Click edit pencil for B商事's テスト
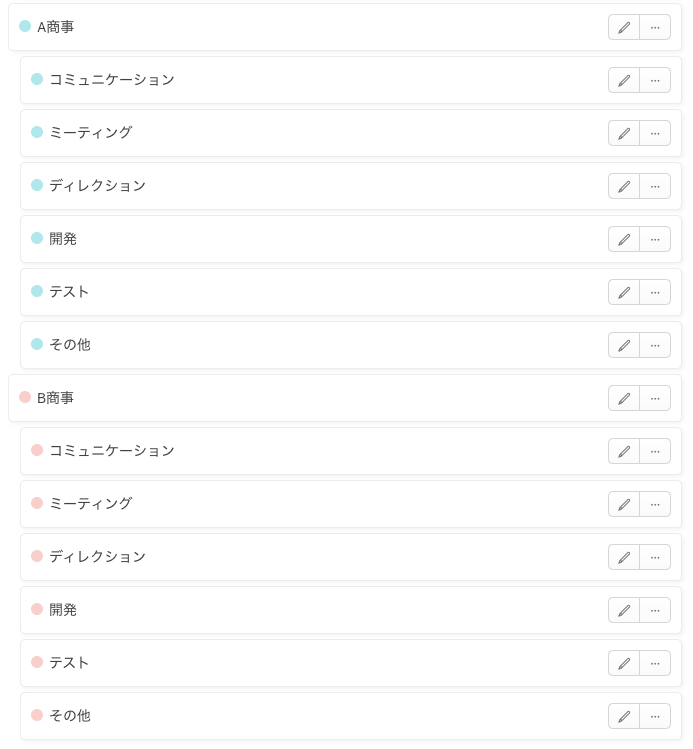The height and width of the screenshot is (749, 693). (624, 663)
